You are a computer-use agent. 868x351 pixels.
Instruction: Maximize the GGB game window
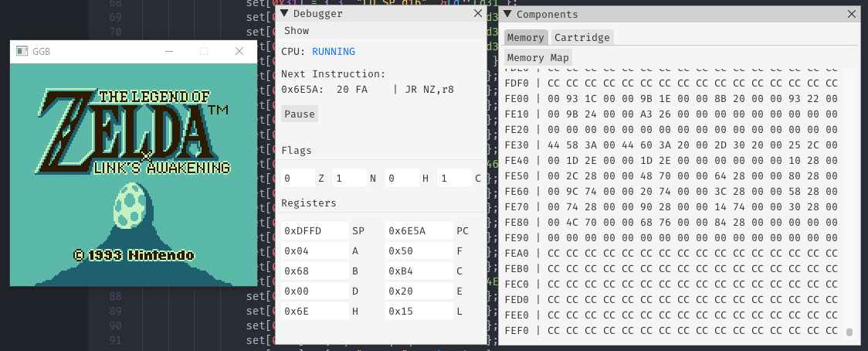point(204,51)
